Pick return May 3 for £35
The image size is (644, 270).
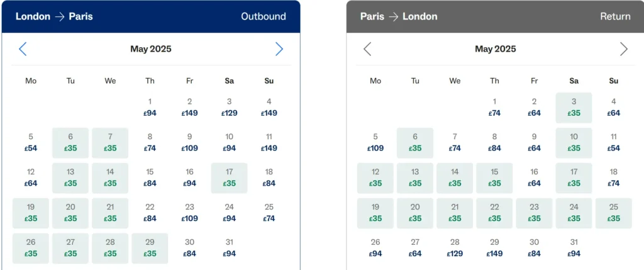574,108
